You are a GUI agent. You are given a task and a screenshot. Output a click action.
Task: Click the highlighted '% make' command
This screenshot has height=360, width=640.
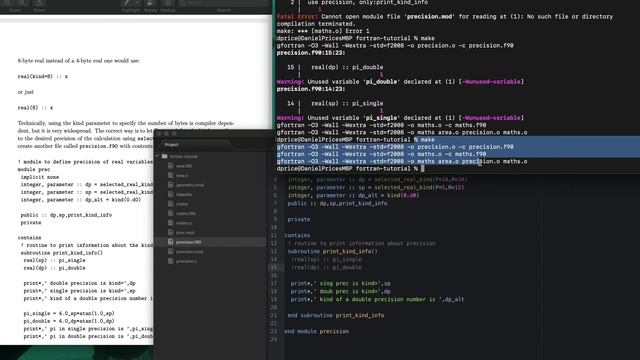[x=424, y=140]
